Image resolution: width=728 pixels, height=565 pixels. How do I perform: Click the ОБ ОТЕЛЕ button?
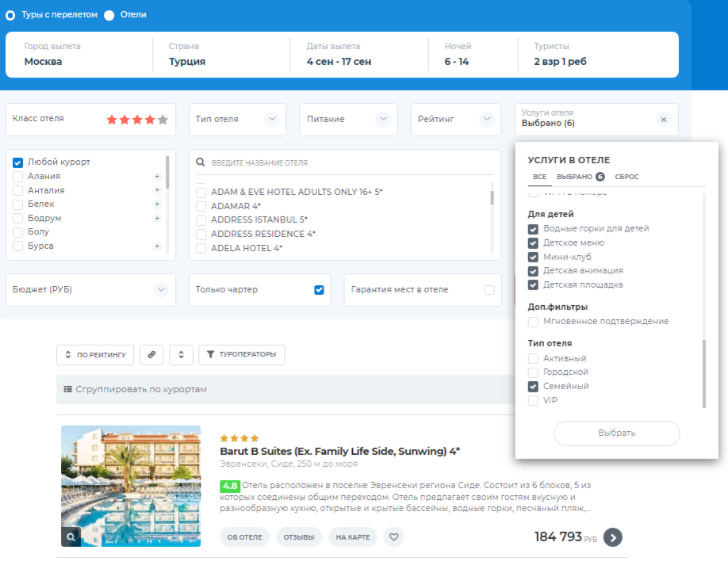(245, 537)
